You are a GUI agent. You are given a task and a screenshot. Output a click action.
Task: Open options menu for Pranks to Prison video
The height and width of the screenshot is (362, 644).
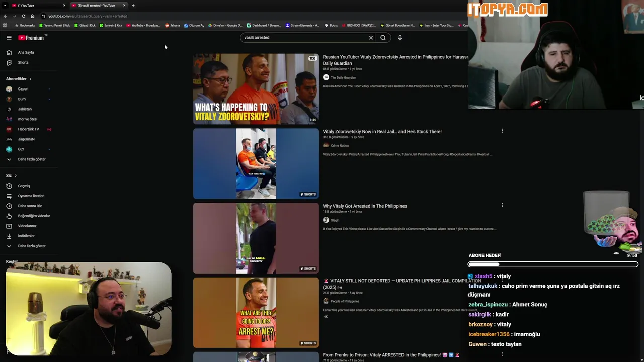point(502,354)
